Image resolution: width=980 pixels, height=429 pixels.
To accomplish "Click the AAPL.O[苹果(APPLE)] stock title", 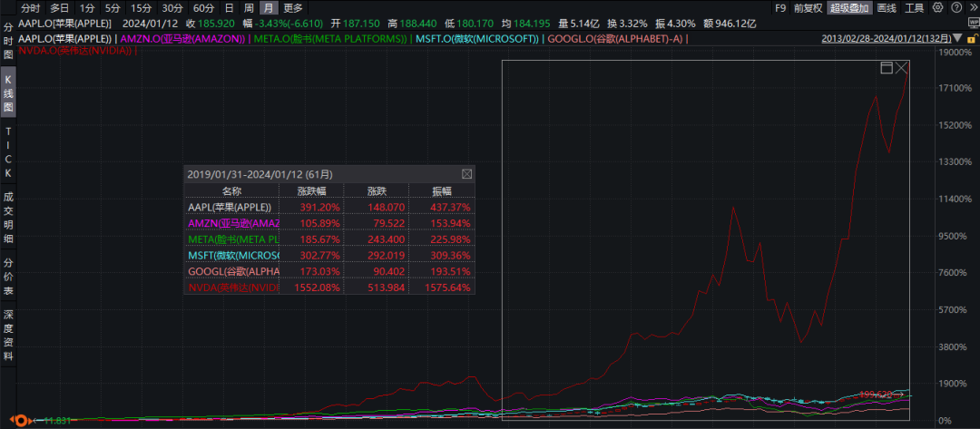I will [65, 24].
